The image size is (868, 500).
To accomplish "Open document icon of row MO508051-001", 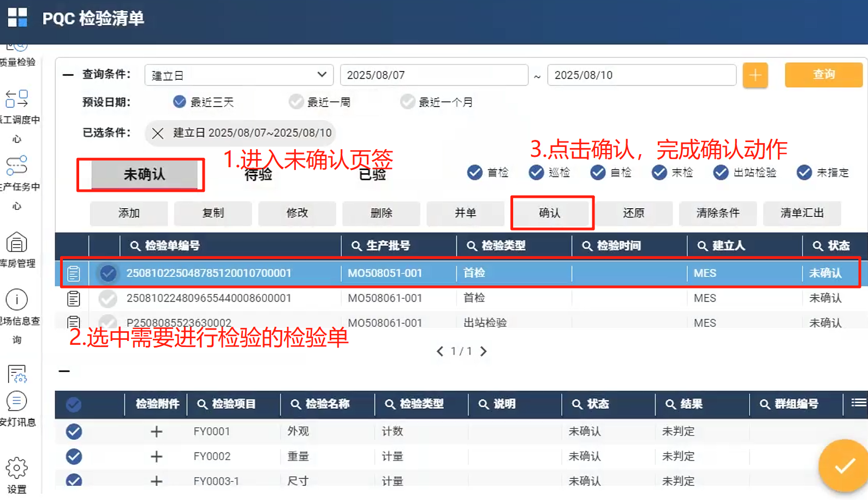I will click(x=74, y=273).
